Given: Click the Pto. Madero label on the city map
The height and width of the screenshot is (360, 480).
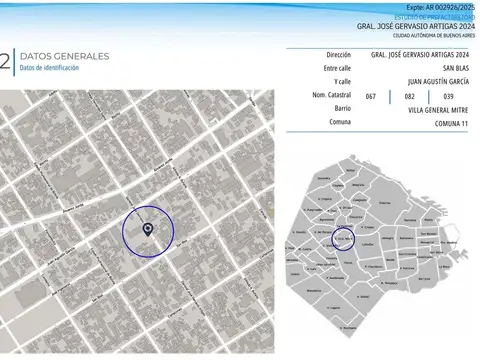Looking at the screenshot, I should point(449,242).
